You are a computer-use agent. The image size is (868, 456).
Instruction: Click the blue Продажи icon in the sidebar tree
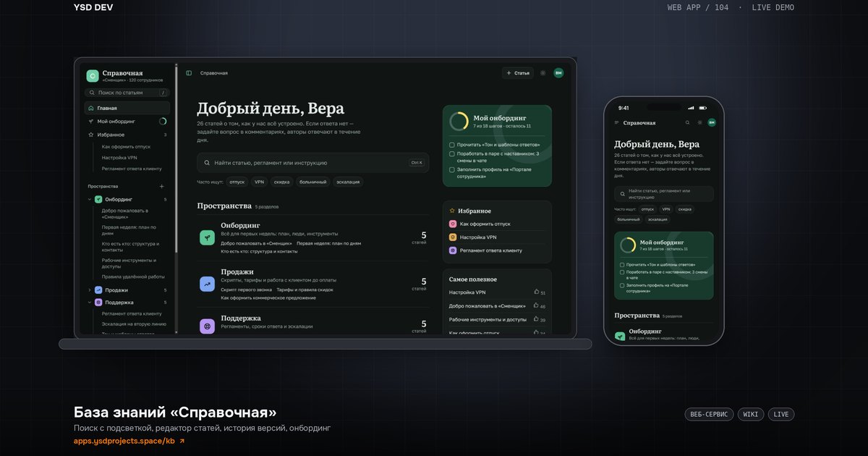(x=98, y=290)
